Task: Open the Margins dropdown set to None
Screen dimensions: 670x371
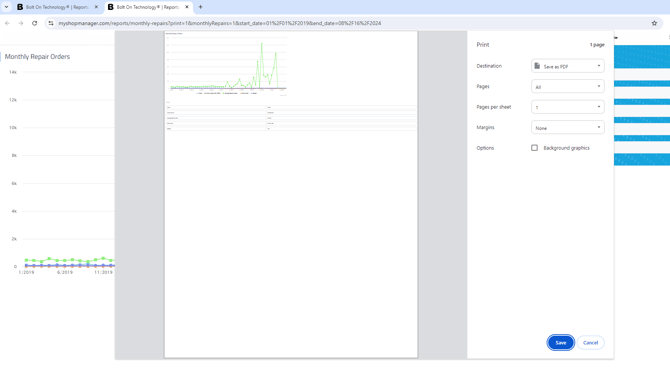Action: click(x=567, y=127)
